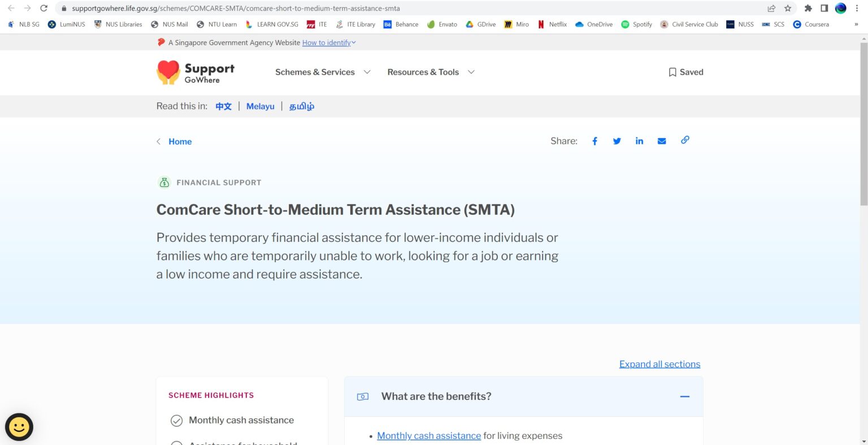The image size is (868, 445).
Task: Open the Saved schemes page
Action: point(686,72)
